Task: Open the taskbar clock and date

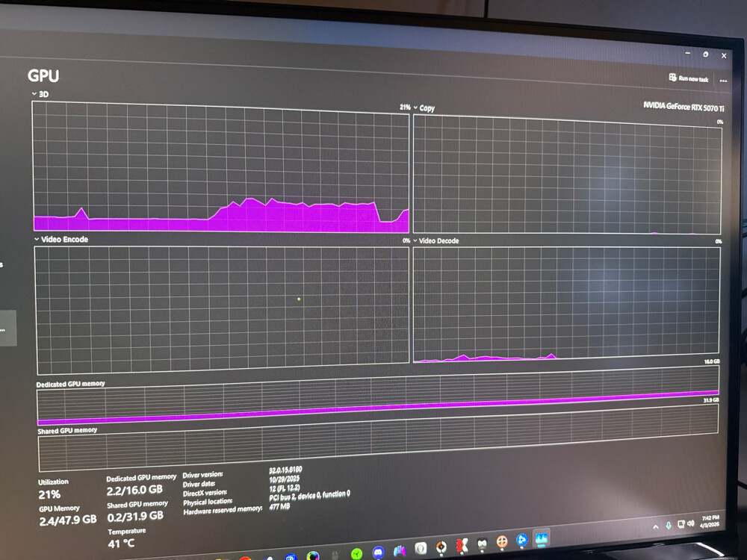Action: 710,521
